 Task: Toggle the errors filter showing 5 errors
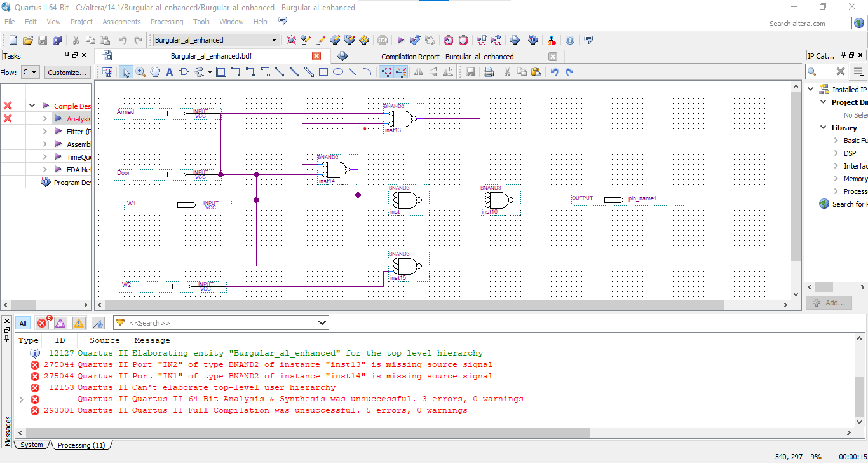tap(42, 323)
